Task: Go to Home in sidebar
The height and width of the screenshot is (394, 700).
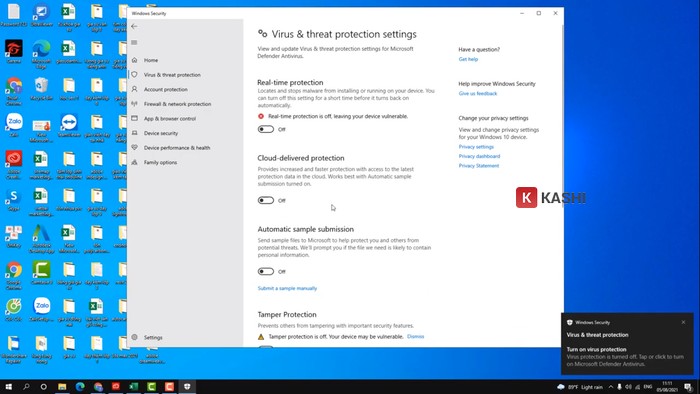Action: click(151, 60)
